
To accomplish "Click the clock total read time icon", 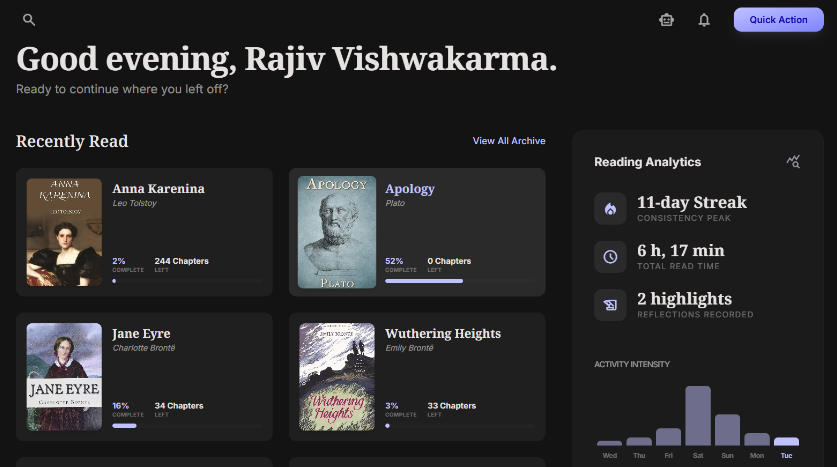I will [x=610, y=257].
